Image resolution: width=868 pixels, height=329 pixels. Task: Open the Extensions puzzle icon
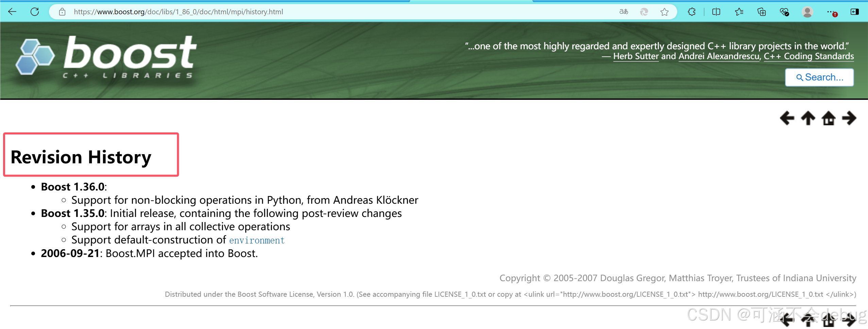pos(692,12)
